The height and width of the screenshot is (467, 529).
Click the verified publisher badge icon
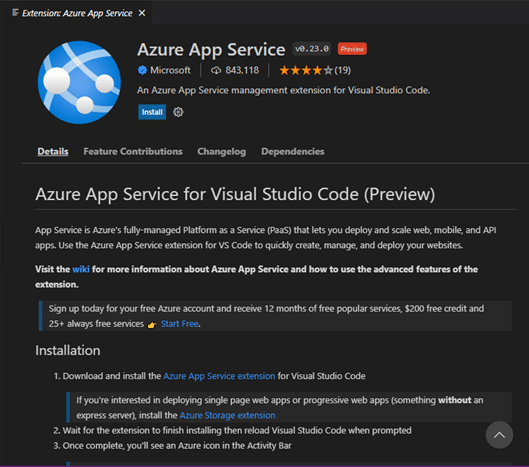click(x=142, y=70)
